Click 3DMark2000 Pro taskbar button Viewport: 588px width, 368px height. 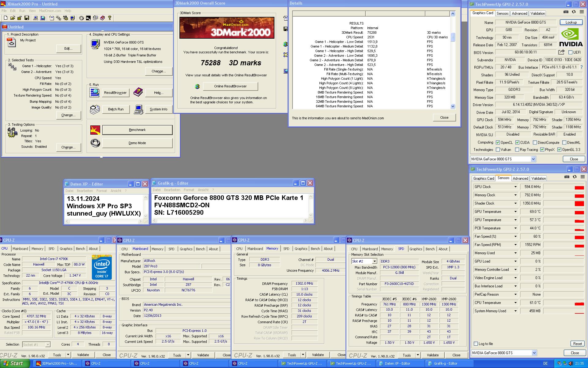coord(57,363)
